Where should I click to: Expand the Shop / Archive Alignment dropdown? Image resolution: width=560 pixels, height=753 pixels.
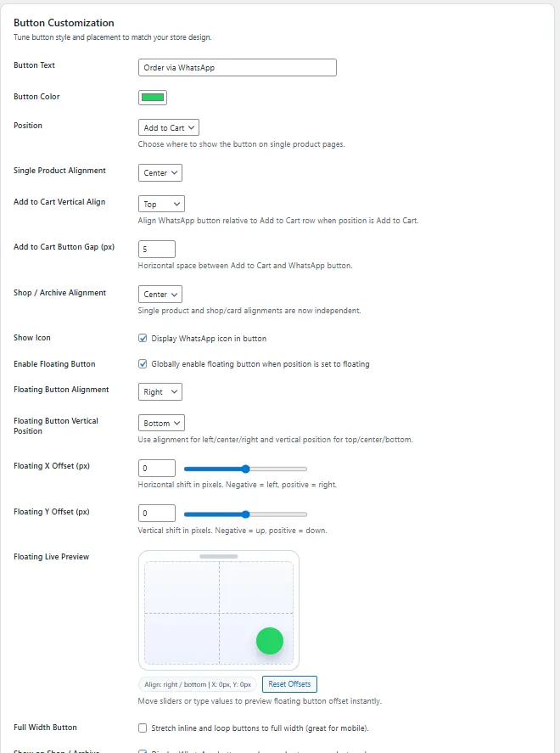coord(160,294)
